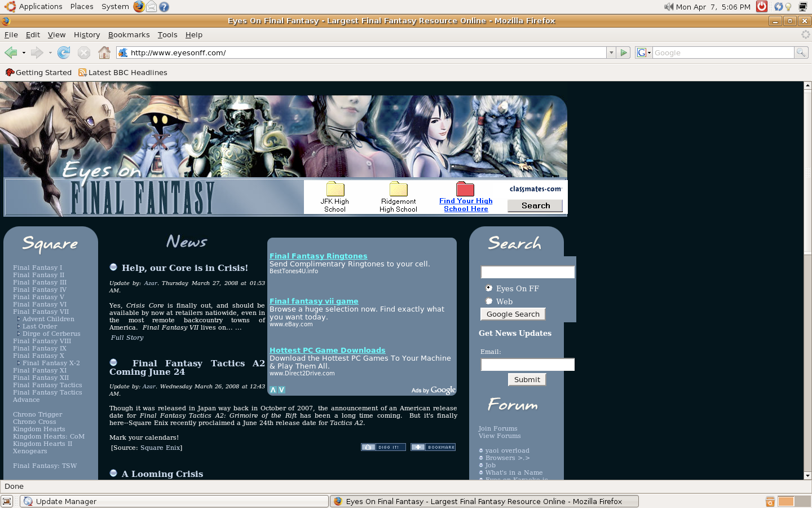The height and width of the screenshot is (508, 812).
Task: Click the Submit button under Email
Action: [x=527, y=379]
